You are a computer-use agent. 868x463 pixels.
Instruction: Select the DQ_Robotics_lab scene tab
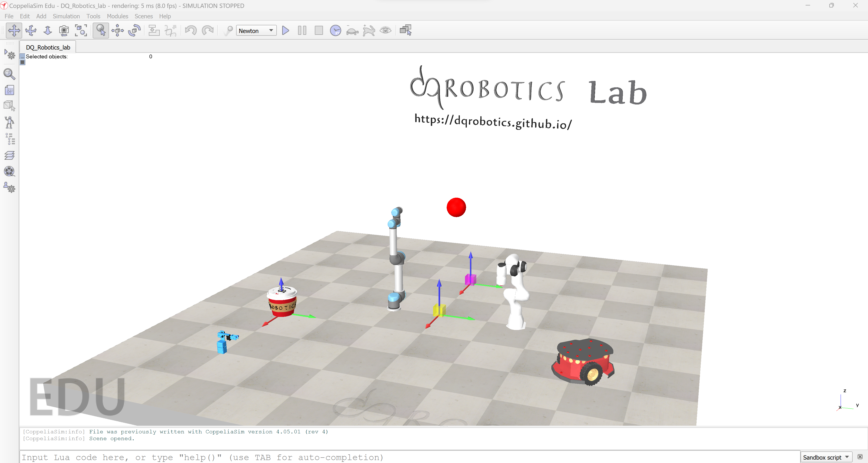click(48, 47)
